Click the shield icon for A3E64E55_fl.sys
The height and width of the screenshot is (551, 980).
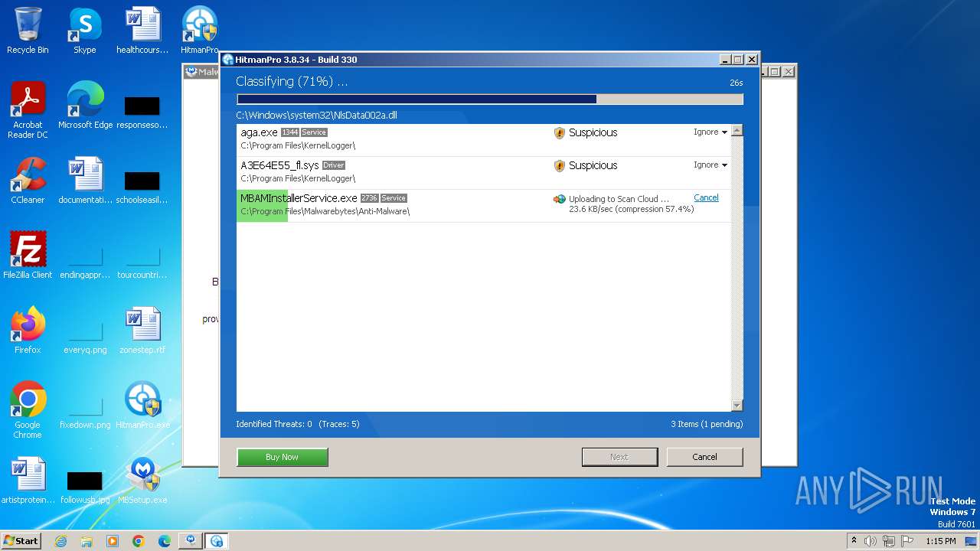coord(560,166)
